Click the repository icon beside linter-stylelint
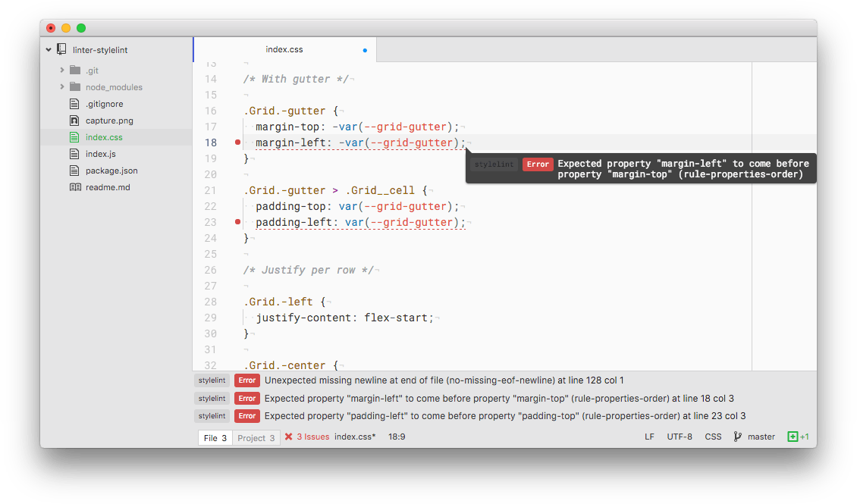This screenshot has width=857, height=504. 62,49
